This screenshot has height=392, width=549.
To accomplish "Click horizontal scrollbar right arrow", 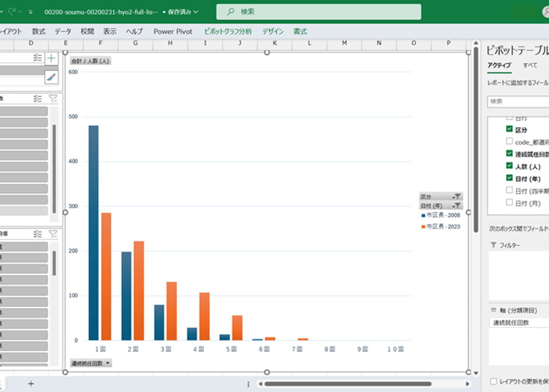I will tap(468, 384).
